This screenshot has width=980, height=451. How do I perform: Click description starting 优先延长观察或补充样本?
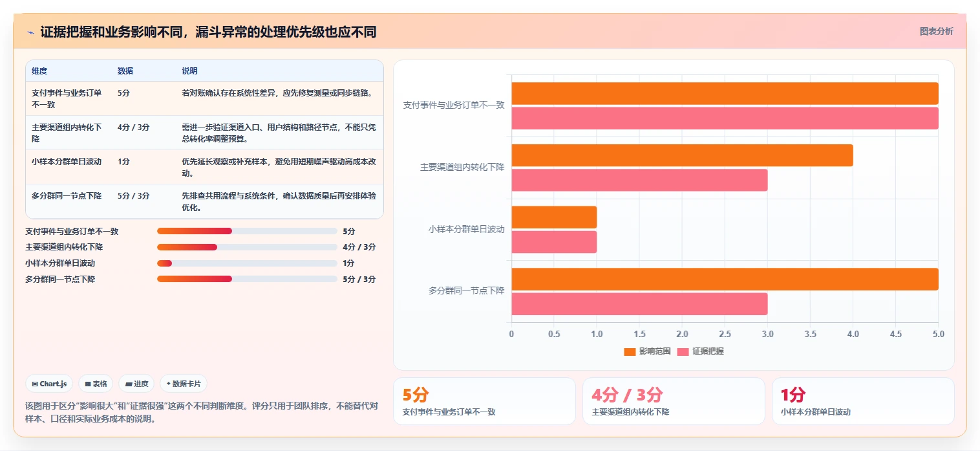[279, 167]
